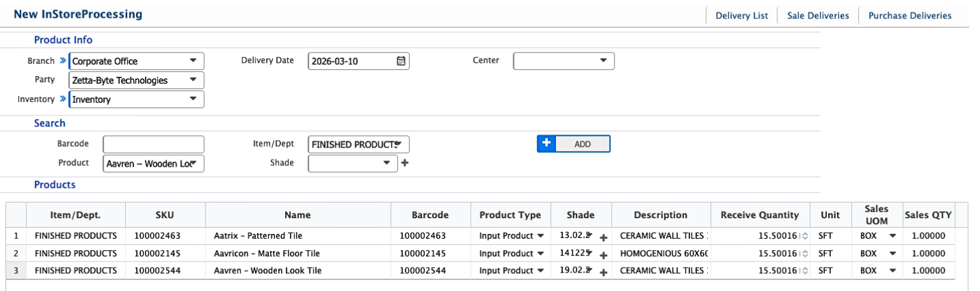Click plus icon in Aavren row Shade cell
The width and height of the screenshot is (980, 291).
(603, 271)
